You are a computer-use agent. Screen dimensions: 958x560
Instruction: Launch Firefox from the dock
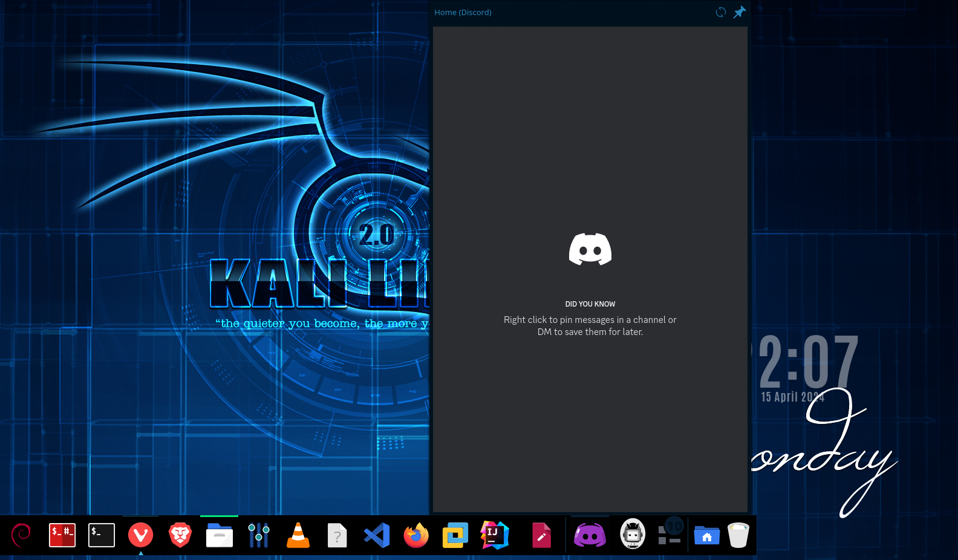pos(416,535)
